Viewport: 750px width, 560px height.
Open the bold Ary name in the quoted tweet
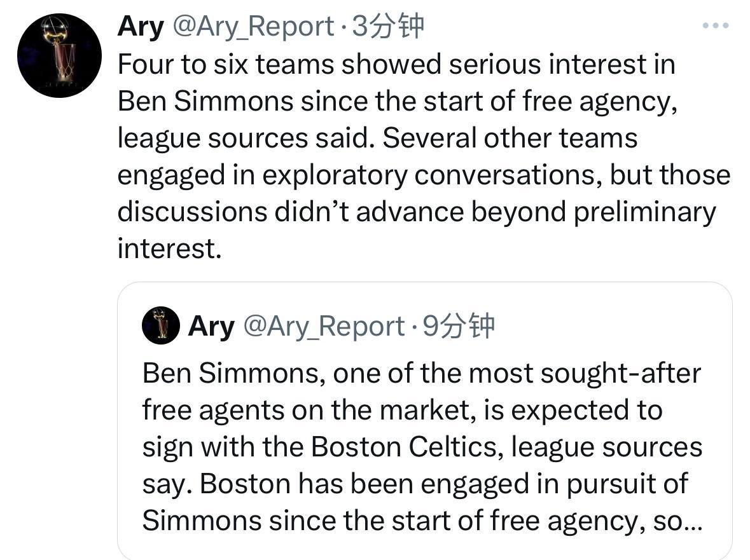211,326
